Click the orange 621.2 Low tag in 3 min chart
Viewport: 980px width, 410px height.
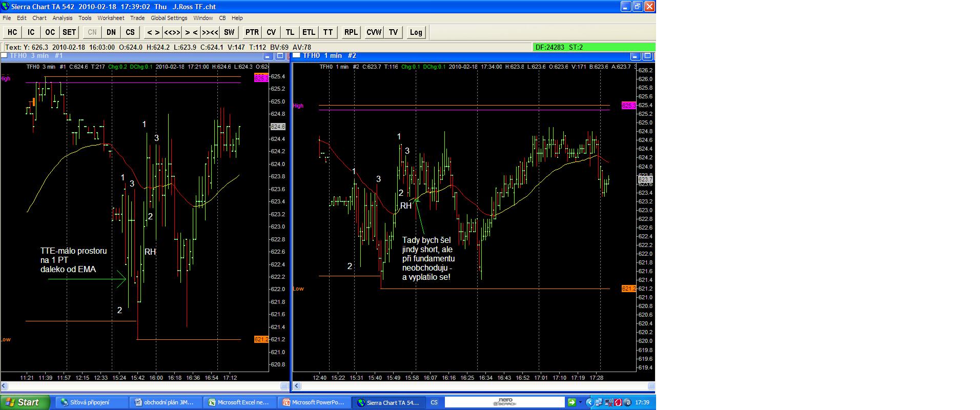(x=261, y=339)
